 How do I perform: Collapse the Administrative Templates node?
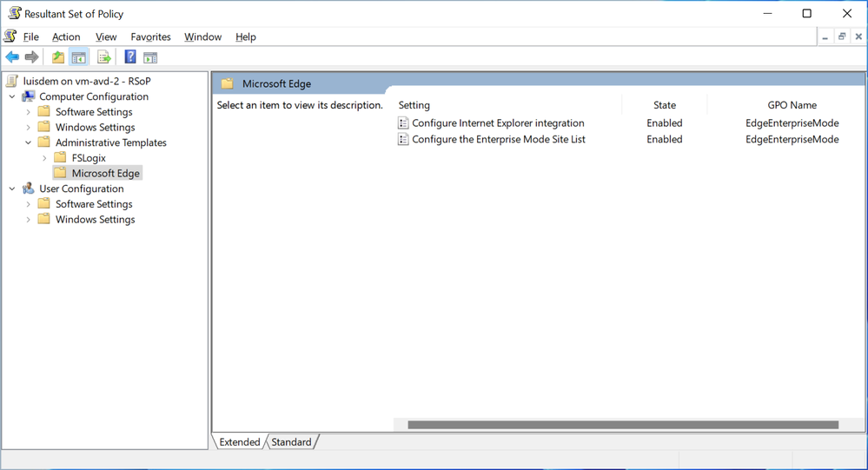(x=28, y=142)
